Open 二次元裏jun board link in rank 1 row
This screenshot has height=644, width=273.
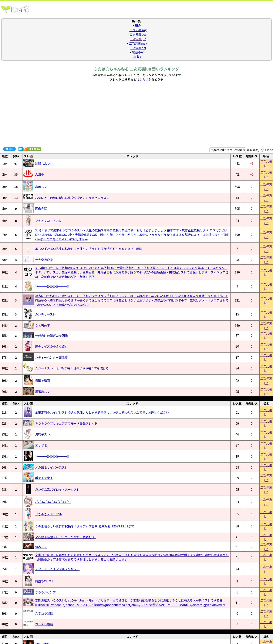[x=266, y=163]
